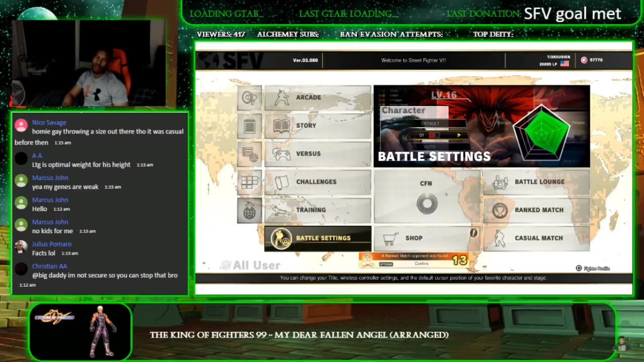Click the 'Facts lol' chat message
This screenshot has width=644, height=362.
click(44, 253)
